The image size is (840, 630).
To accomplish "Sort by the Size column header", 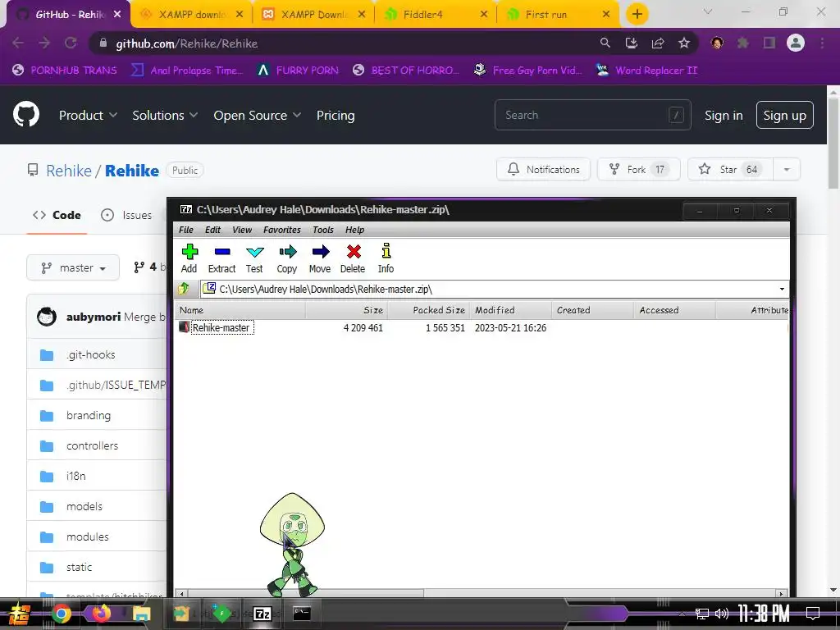I will pos(346,310).
